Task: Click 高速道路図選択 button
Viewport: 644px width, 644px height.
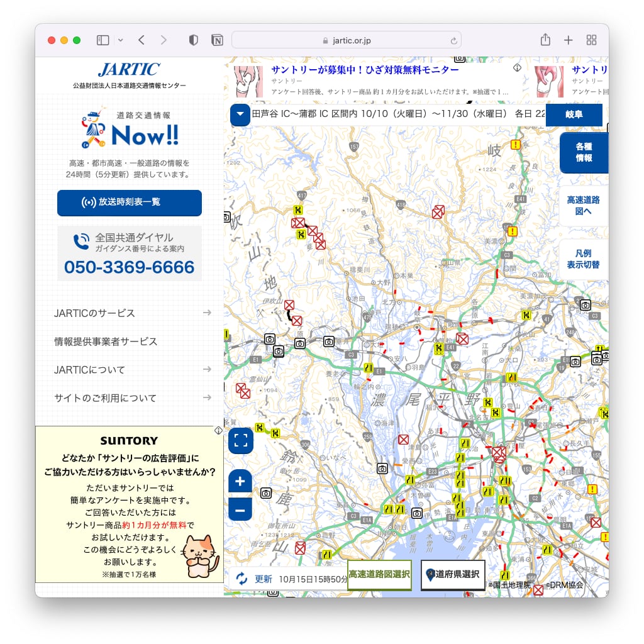Action: pos(379,574)
